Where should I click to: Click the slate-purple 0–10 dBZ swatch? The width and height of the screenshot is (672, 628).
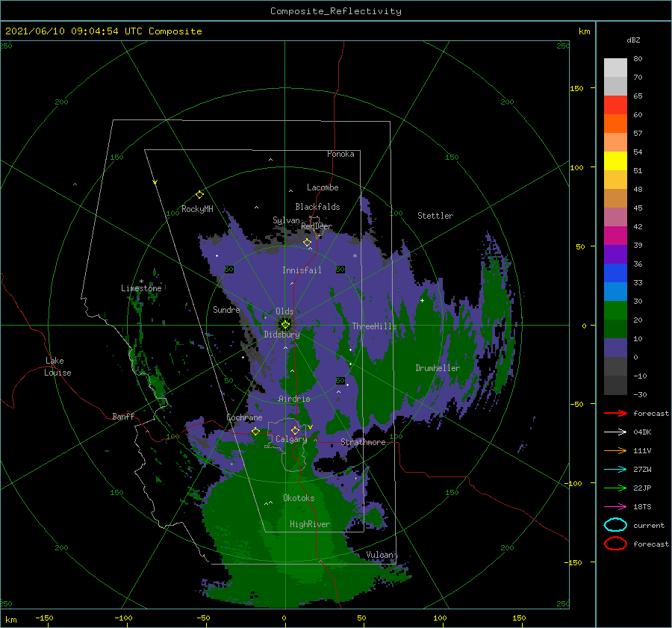click(x=615, y=348)
